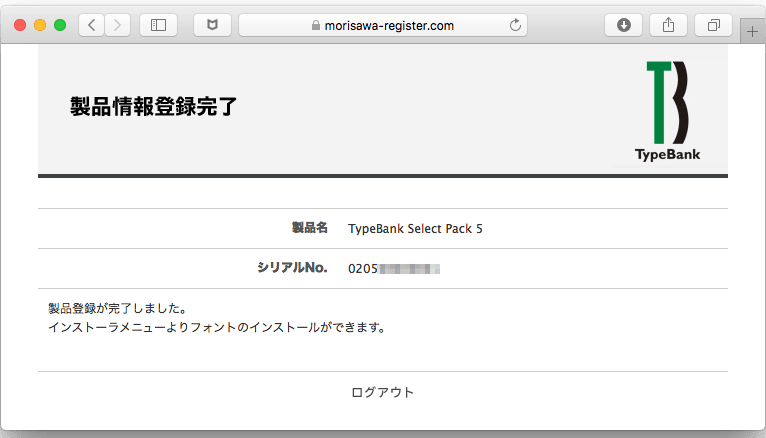Click the address bar showing morisawa-register.com

pyautogui.click(x=383, y=25)
